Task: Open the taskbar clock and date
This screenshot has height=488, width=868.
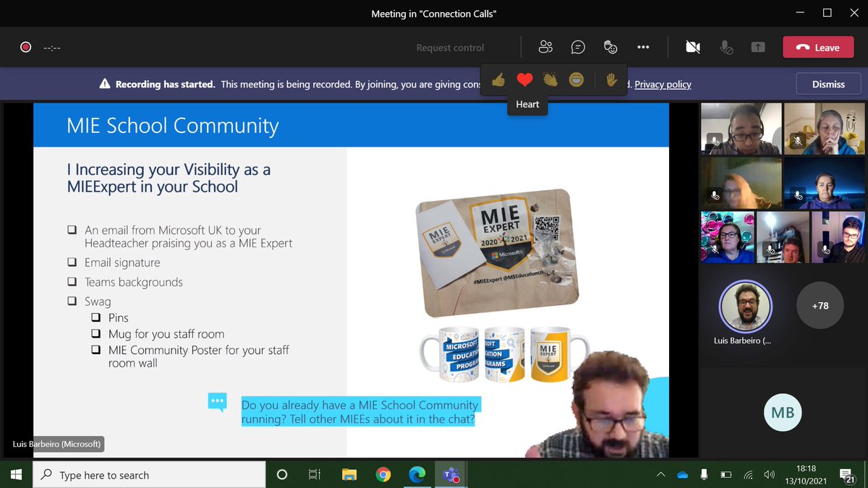Action: (x=805, y=475)
